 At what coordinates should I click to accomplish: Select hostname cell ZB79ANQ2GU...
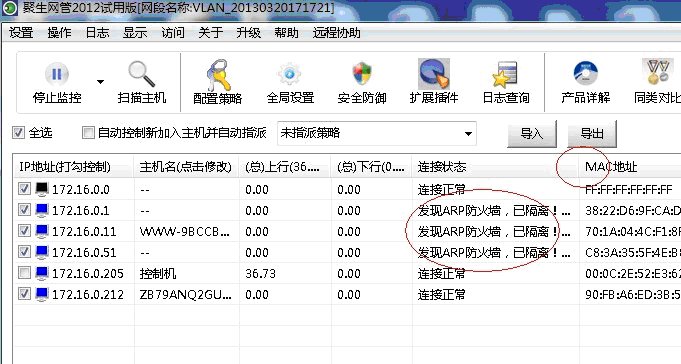186,295
